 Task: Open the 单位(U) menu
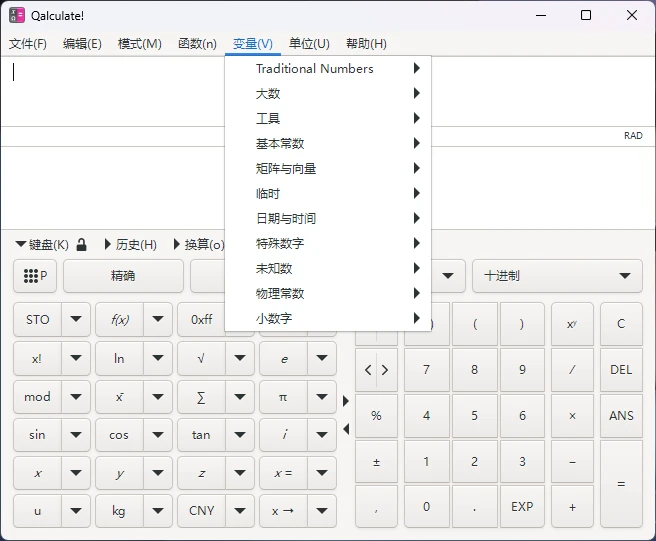tap(309, 44)
